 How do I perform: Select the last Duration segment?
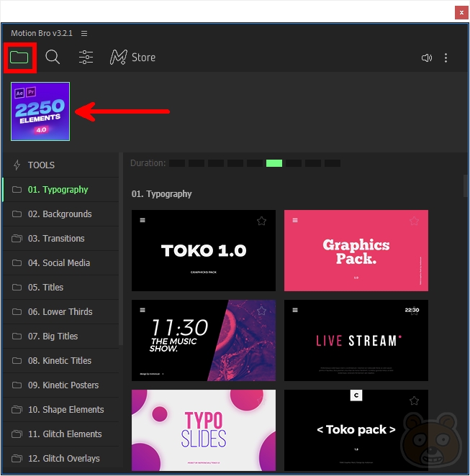point(333,163)
